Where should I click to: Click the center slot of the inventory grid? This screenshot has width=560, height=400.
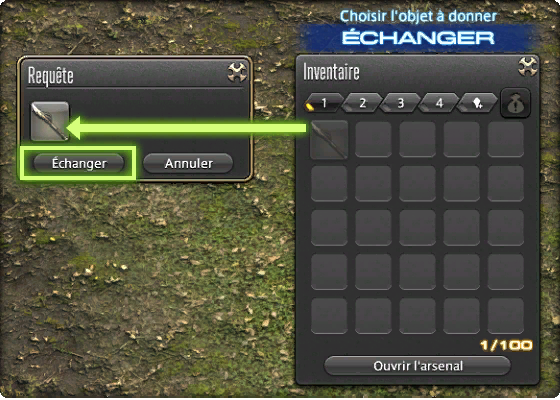click(418, 228)
